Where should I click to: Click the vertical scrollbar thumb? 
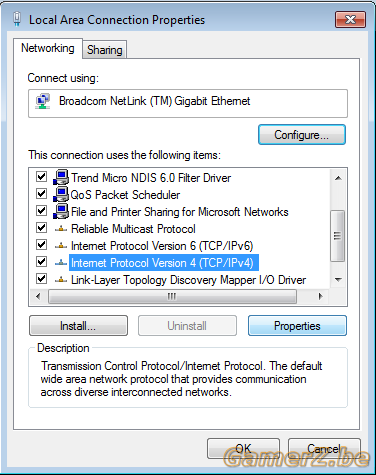point(338,236)
